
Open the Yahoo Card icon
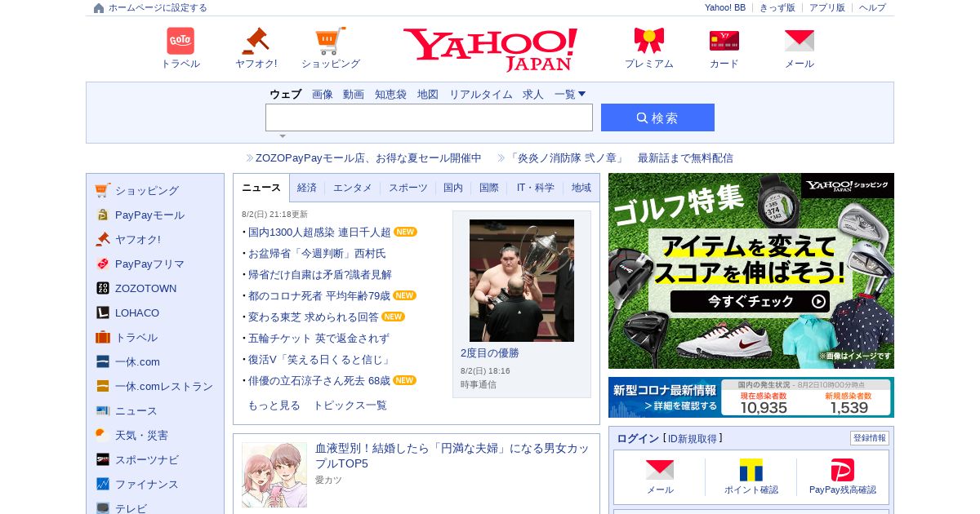[x=724, y=41]
